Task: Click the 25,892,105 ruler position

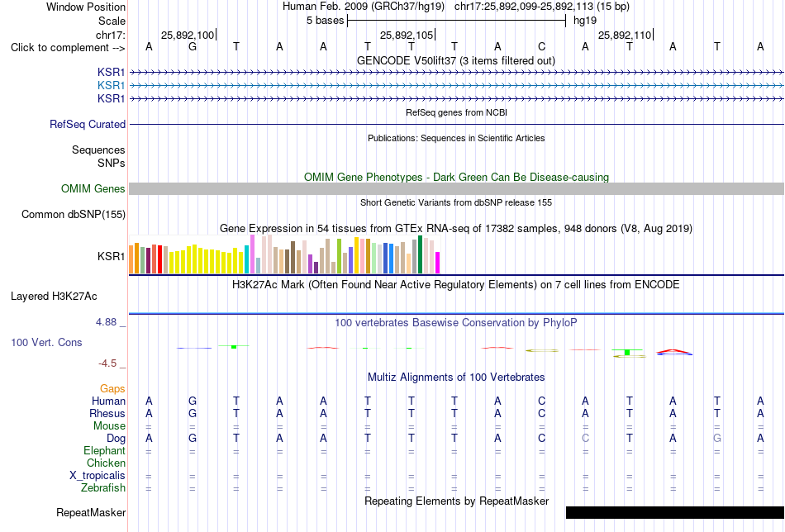Action: [x=406, y=35]
